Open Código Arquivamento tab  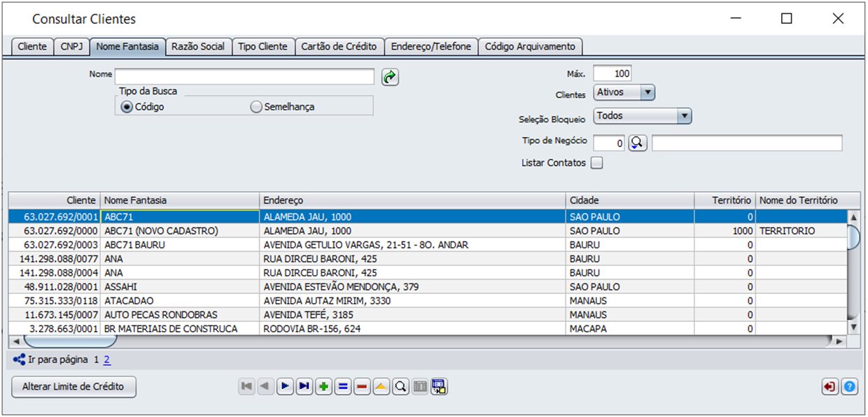[x=531, y=46]
